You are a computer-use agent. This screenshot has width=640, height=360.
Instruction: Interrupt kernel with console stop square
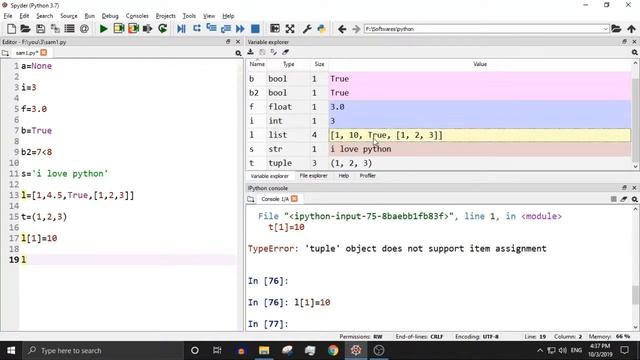coord(613,199)
